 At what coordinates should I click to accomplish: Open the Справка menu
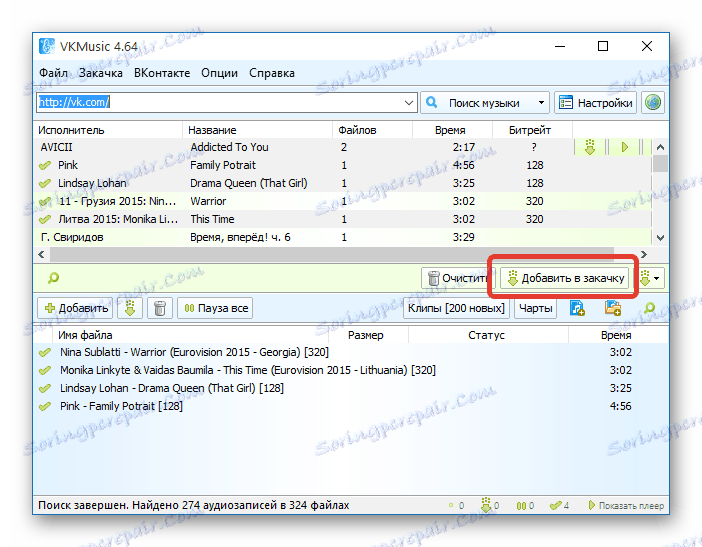coord(272,73)
